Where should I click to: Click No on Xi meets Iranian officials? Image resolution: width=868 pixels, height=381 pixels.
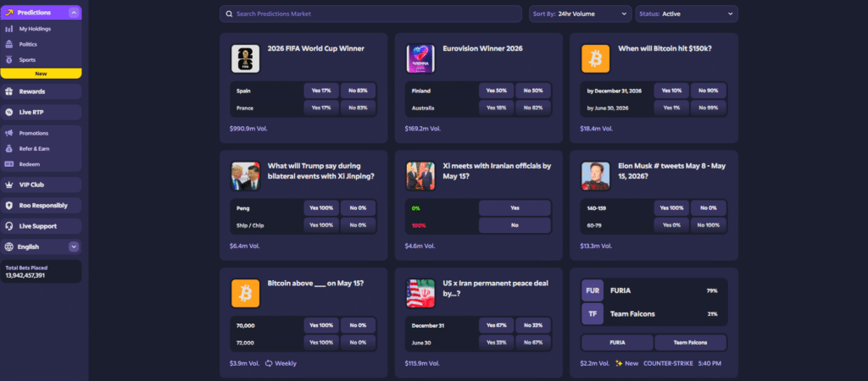(x=515, y=225)
